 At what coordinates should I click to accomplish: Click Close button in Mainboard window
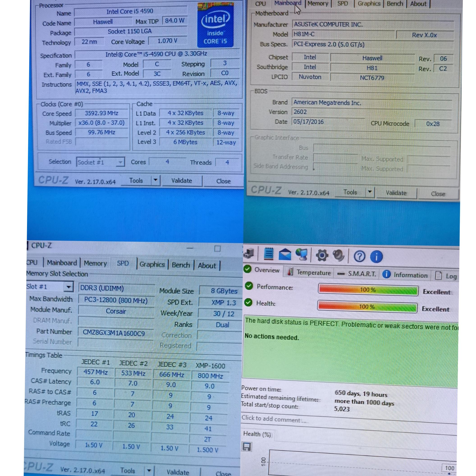[x=438, y=194]
